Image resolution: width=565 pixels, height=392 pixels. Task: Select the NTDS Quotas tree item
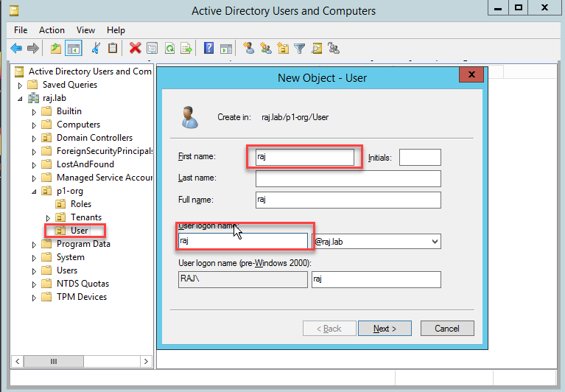(83, 284)
